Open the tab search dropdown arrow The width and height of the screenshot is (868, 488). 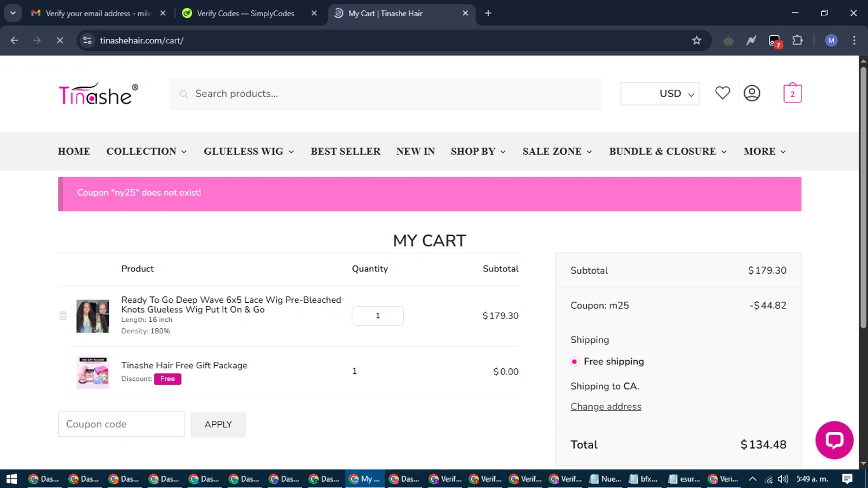(x=13, y=13)
